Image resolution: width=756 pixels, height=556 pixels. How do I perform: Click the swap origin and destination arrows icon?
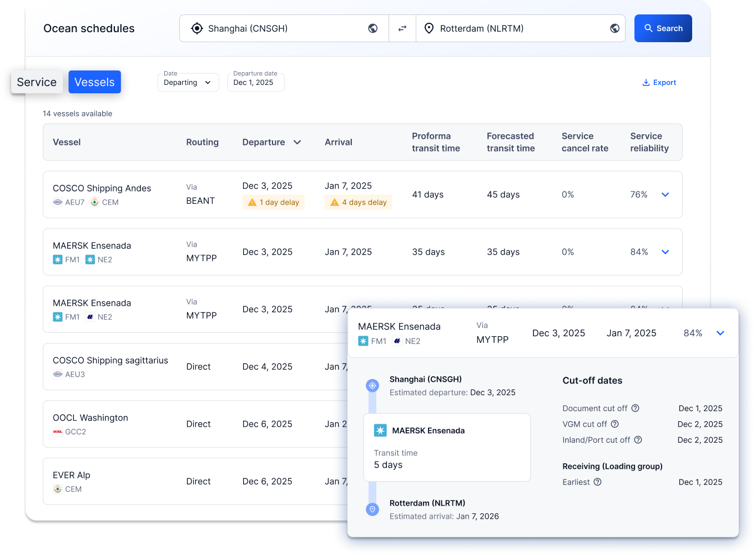pos(402,28)
